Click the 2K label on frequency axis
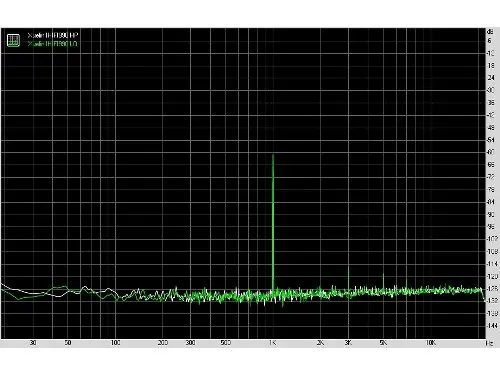Screen dimensions: 500x375 (x=320, y=343)
